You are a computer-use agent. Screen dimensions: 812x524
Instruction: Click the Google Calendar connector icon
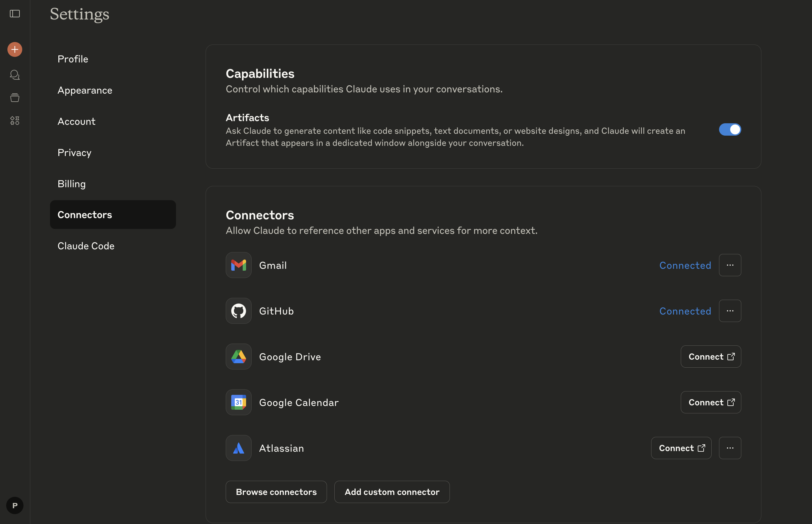pos(238,402)
